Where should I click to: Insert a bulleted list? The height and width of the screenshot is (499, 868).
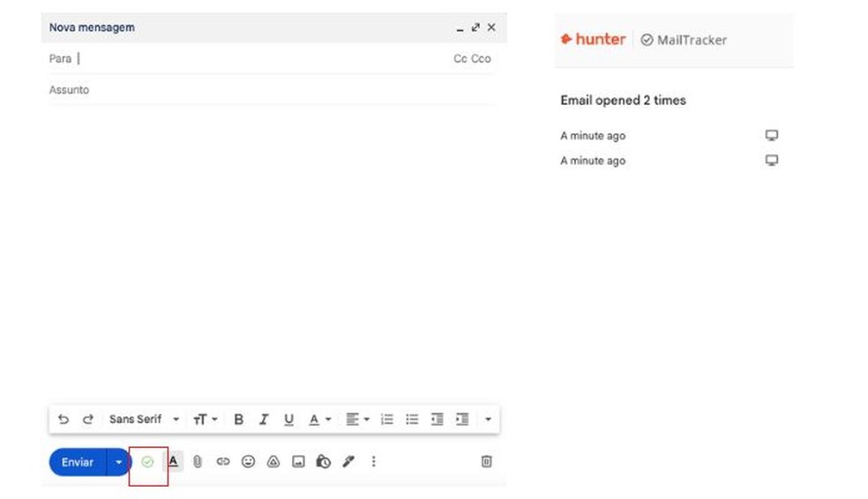[412, 420]
